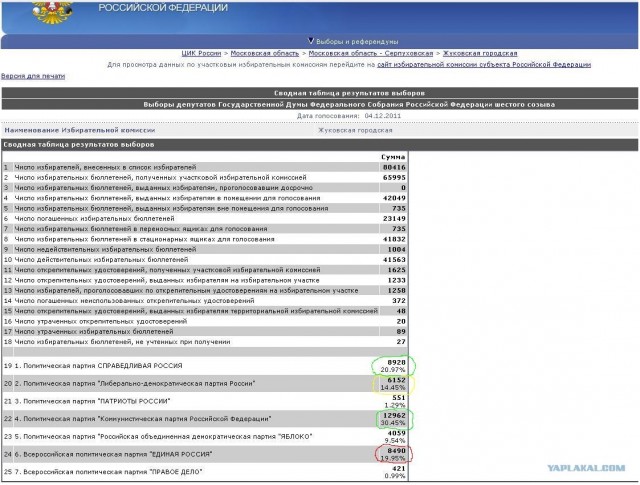Select voting date 04.12.2011 text
The width and height of the screenshot is (640, 485).
[x=383, y=116]
